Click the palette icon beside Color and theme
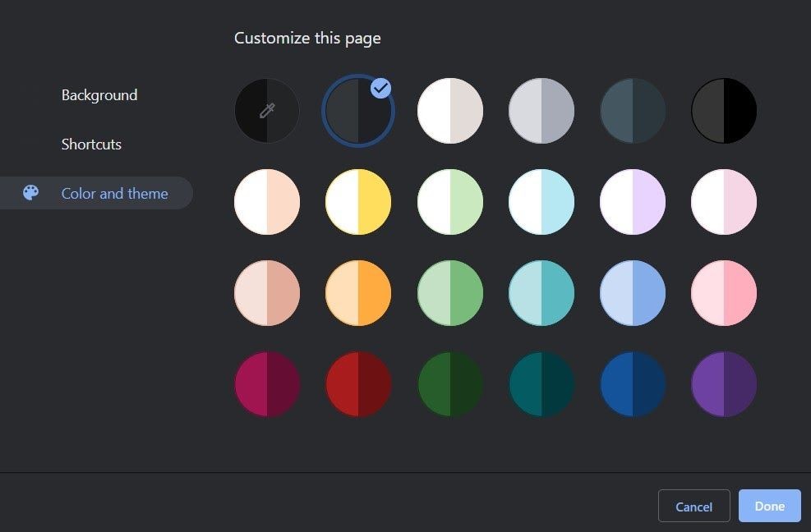 (x=30, y=193)
